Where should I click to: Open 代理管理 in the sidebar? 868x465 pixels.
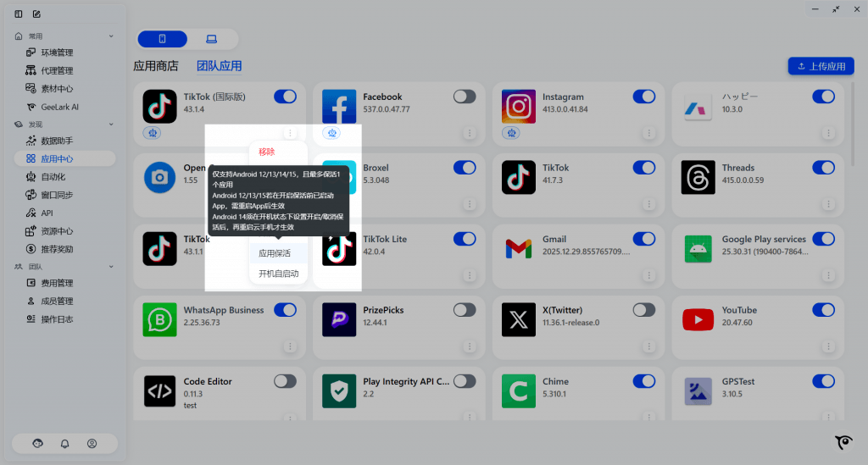pos(57,70)
